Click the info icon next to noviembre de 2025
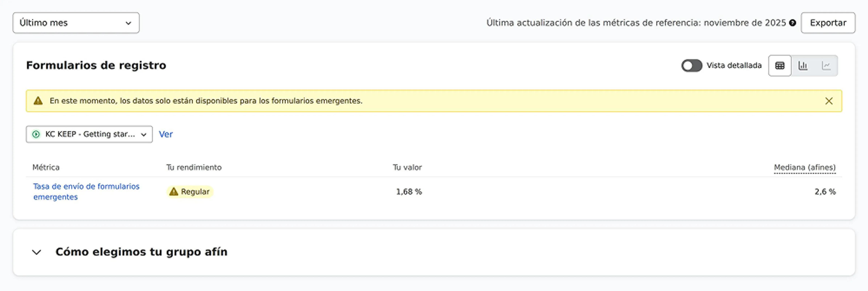This screenshot has height=291, width=868. point(793,23)
